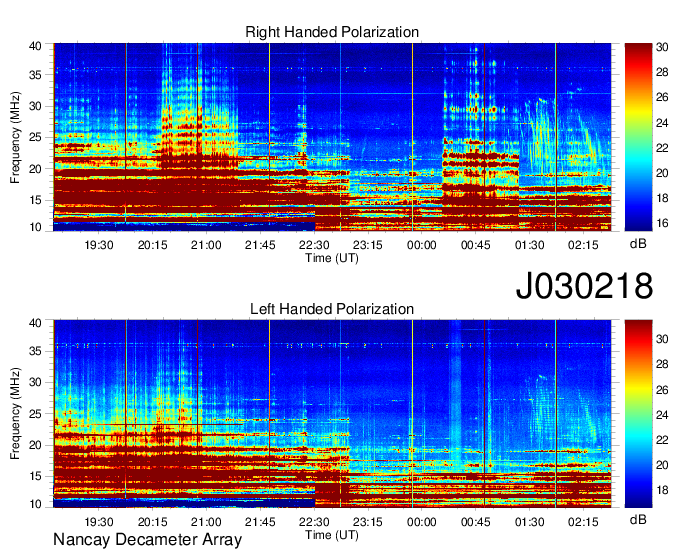
Task: Click the 35 MHz tick on Left Handed plot
Action: 35,351
